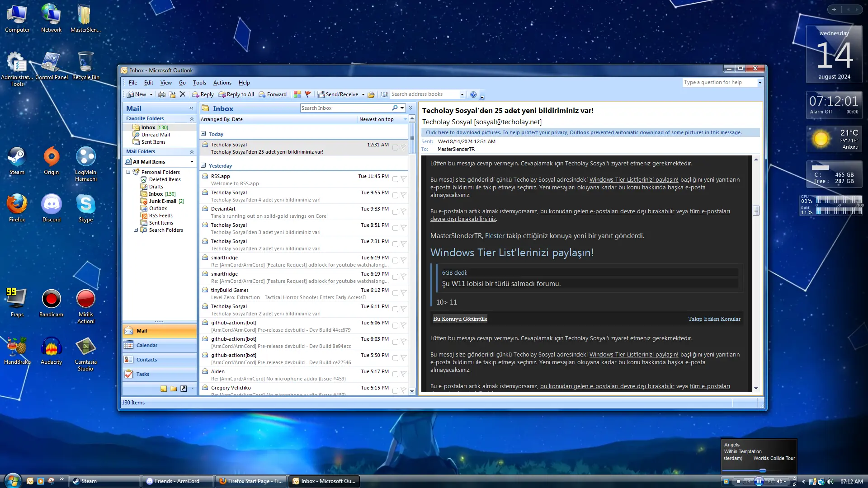
Task: Open the Actions menu
Action: pos(222,83)
